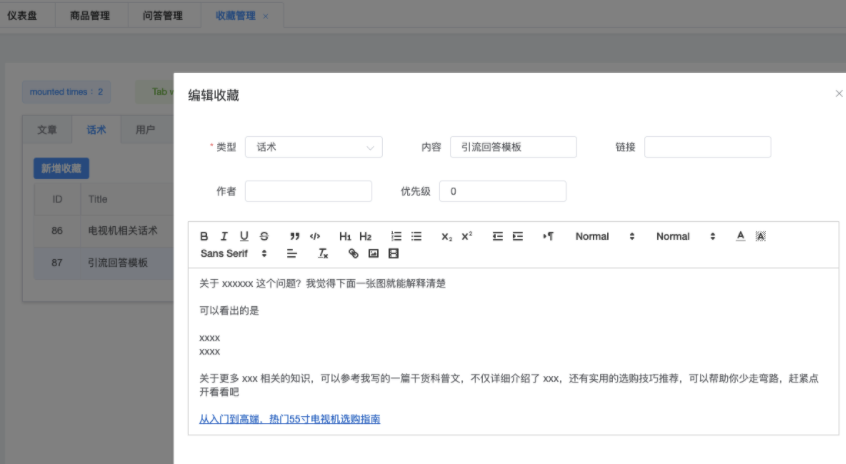Click the ID column header
The width and height of the screenshot is (846, 464).
57,199
